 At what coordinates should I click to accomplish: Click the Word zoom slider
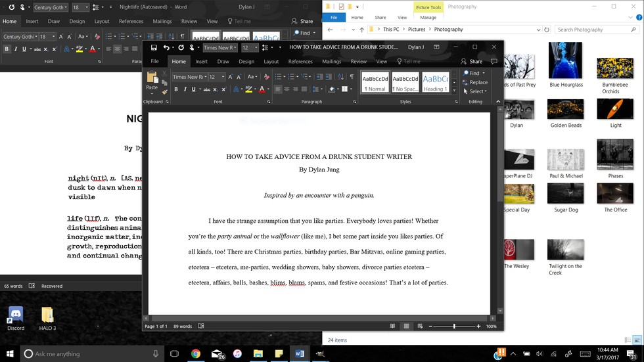454,326
